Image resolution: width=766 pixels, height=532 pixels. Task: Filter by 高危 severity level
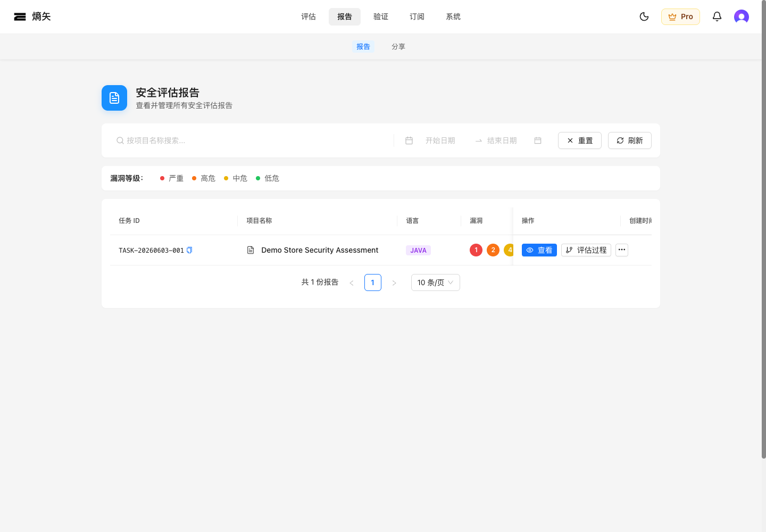click(x=204, y=178)
